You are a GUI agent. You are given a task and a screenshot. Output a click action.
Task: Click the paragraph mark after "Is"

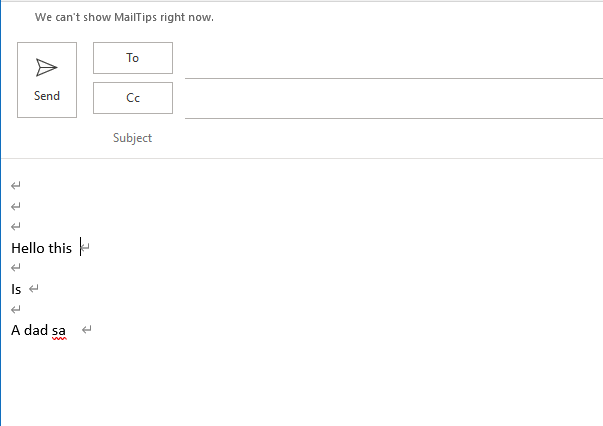[34, 289]
